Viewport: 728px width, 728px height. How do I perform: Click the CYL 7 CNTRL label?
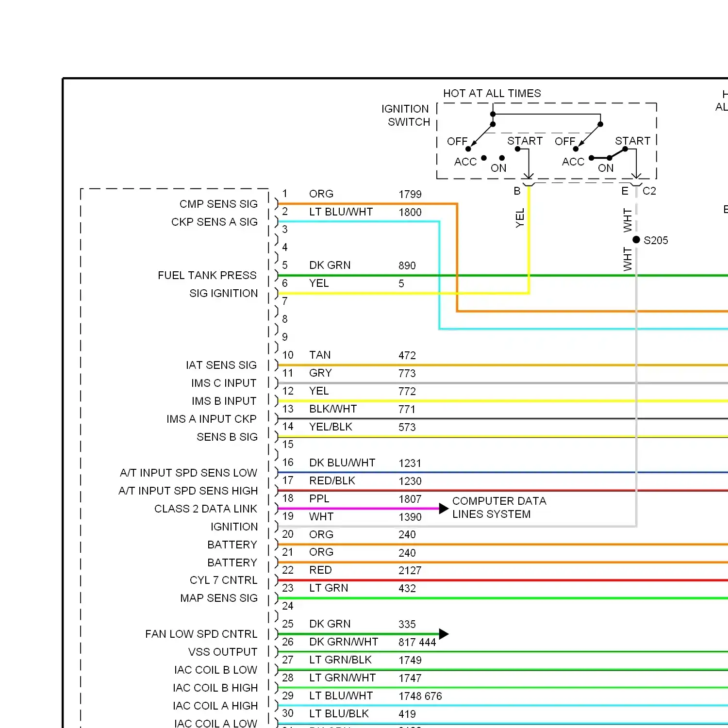[224, 580]
